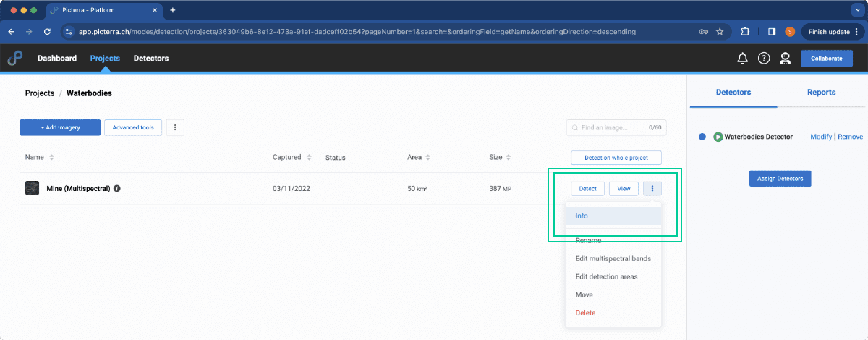
Task: Expand the Add Imagery dropdown button
Action: 60,127
